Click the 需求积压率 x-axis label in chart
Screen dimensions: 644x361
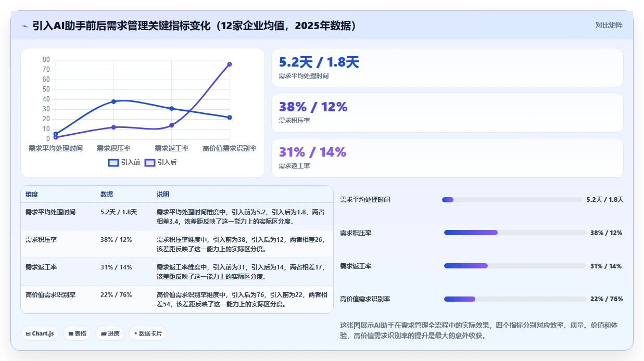tap(113, 148)
